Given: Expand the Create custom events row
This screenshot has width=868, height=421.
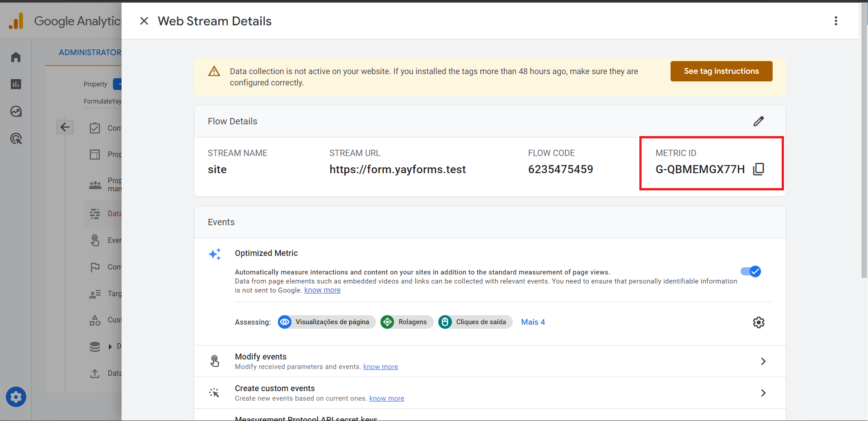Looking at the screenshot, I should pos(763,393).
